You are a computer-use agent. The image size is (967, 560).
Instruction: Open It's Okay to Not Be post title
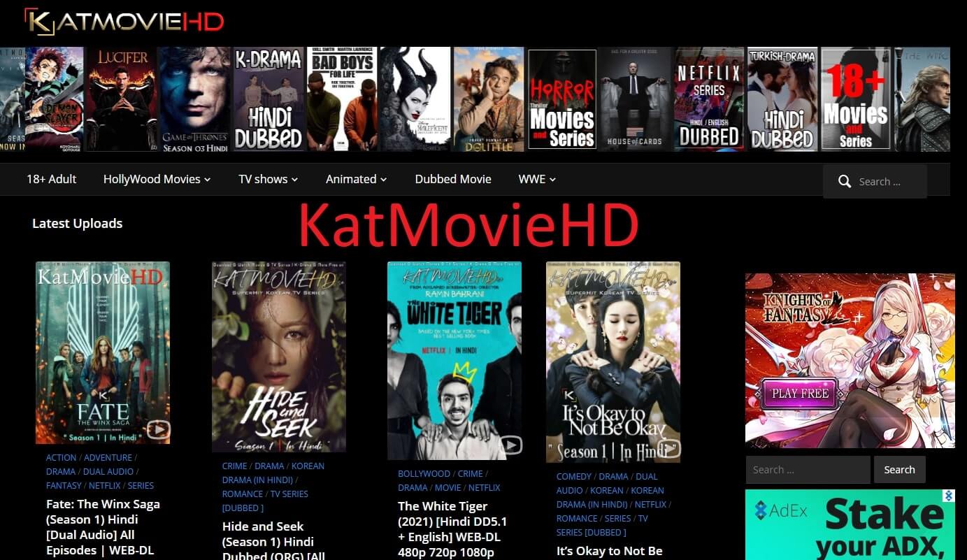click(x=609, y=551)
